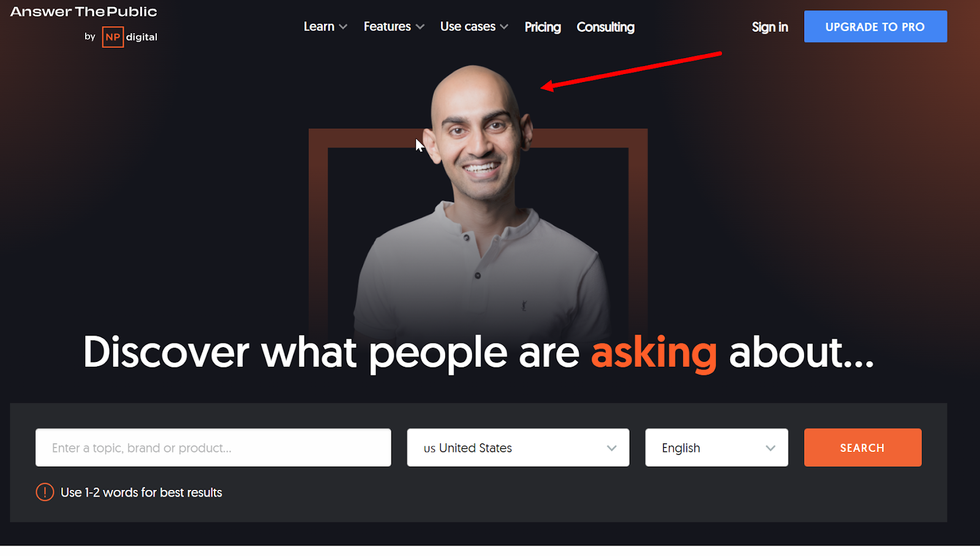
Task: Open the United States country dropdown
Action: (518, 448)
